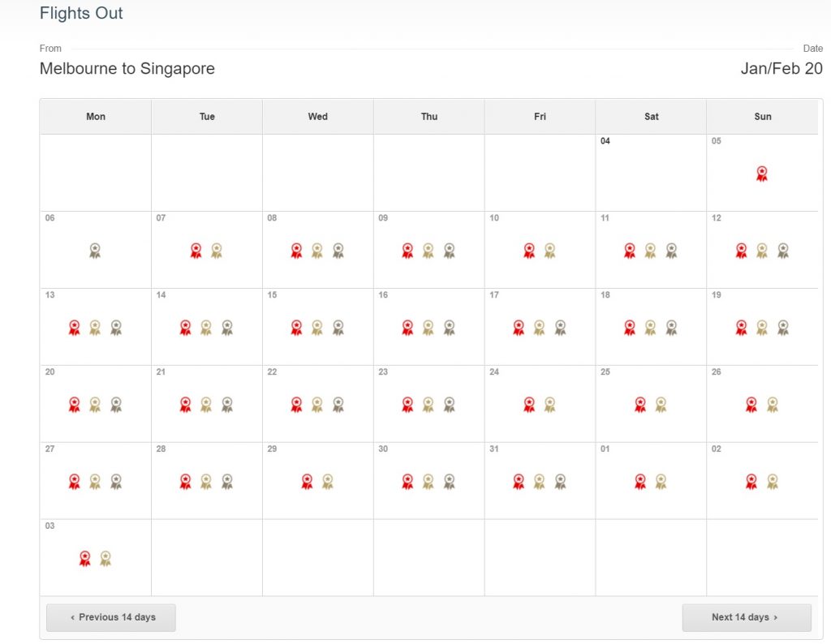Select the gold ribbon icon on day 01
Screen dimensions: 831x644
(661, 482)
